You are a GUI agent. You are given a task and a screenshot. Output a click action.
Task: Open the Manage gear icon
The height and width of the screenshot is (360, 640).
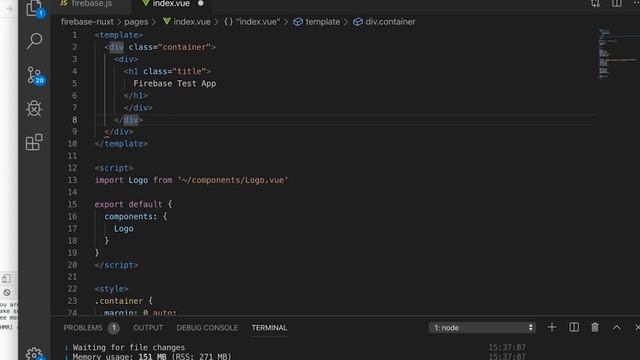(x=34, y=353)
